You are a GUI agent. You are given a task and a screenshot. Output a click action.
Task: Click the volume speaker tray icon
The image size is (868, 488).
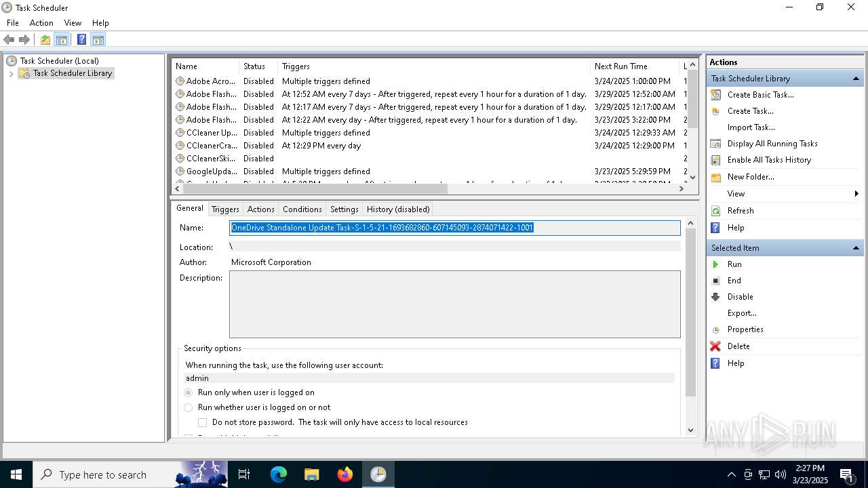781,474
